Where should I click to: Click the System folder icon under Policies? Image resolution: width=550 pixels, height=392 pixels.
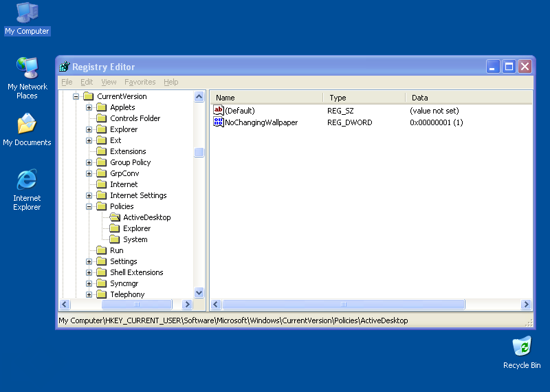(114, 239)
